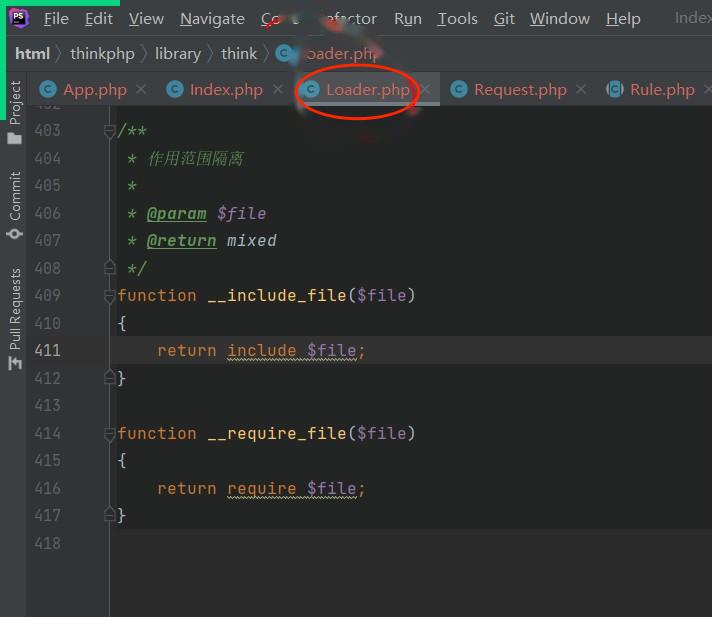Open the Git menu

coord(504,19)
